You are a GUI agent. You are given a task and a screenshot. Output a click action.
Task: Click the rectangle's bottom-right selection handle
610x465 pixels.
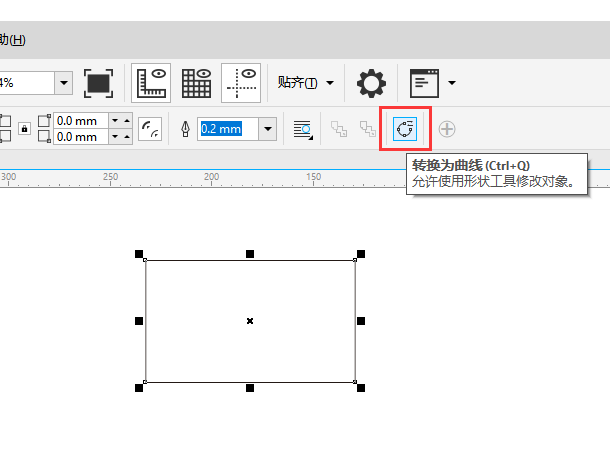[x=361, y=388]
